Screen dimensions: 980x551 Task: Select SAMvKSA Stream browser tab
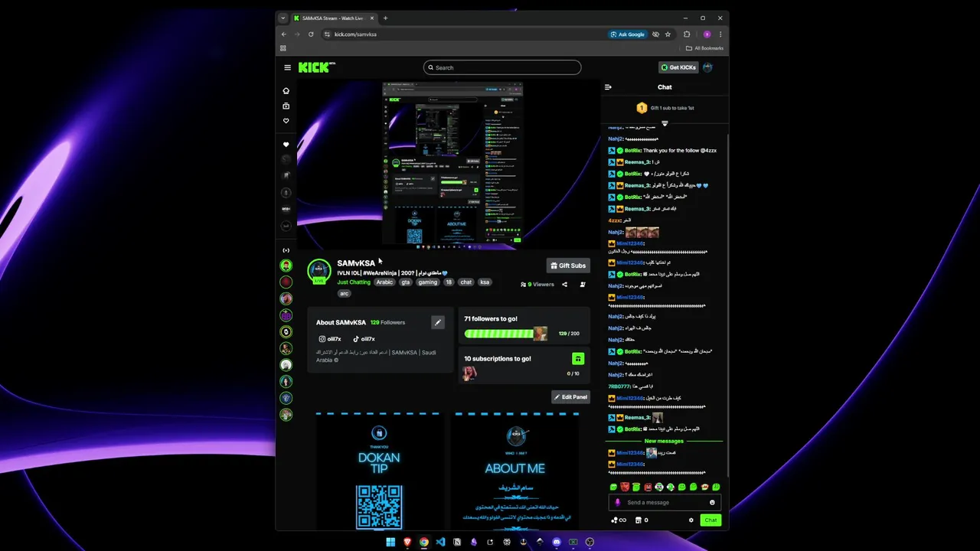333,18
